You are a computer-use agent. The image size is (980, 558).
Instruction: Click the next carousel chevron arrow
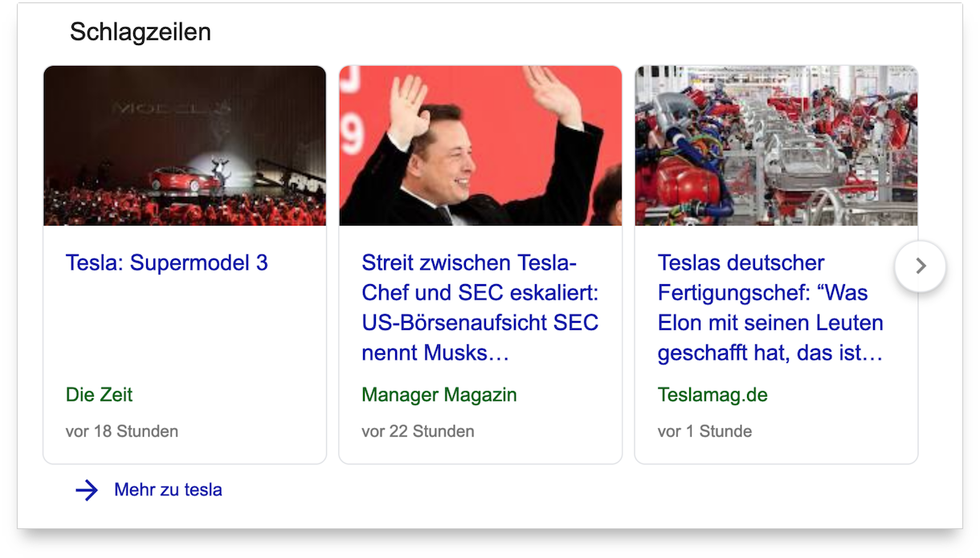(x=921, y=266)
